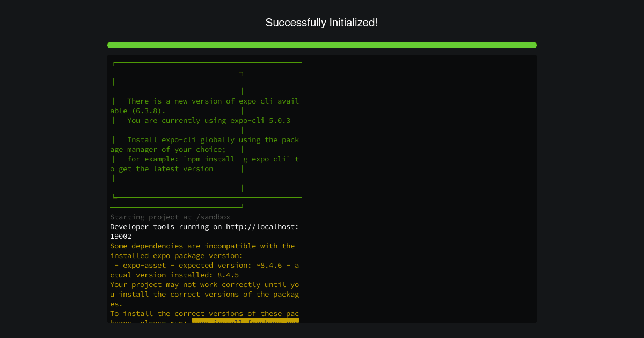Click the green progress bar
The image size is (644, 338).
click(322, 45)
